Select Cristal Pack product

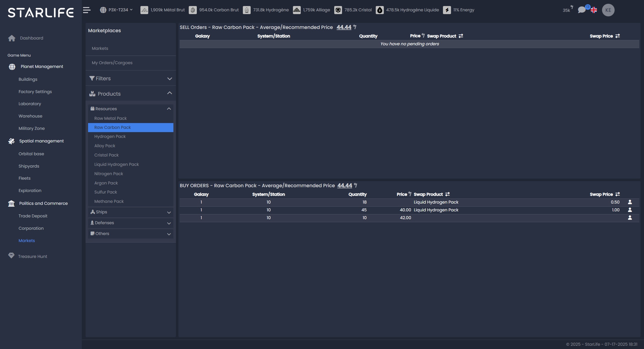[x=131, y=155]
